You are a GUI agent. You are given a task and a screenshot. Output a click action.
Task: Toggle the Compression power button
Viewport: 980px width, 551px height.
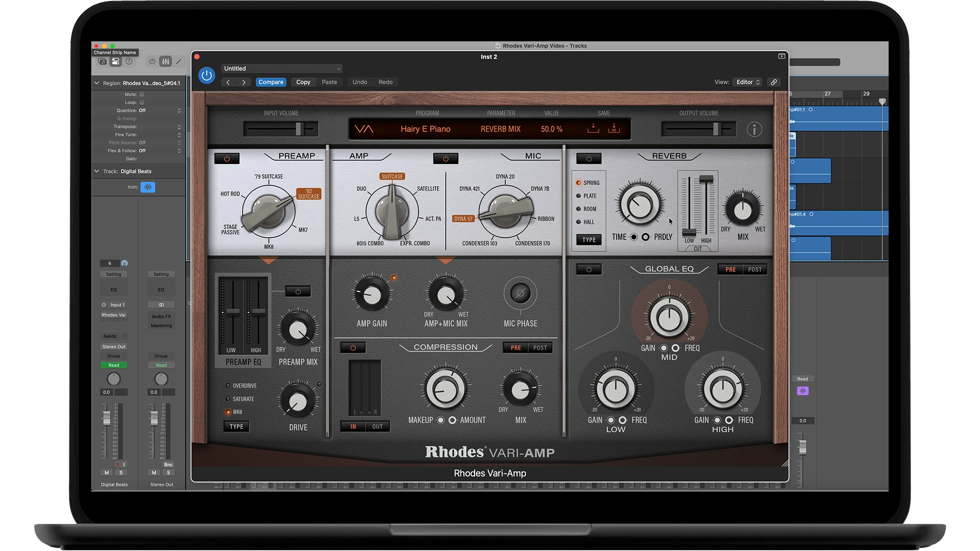(353, 348)
